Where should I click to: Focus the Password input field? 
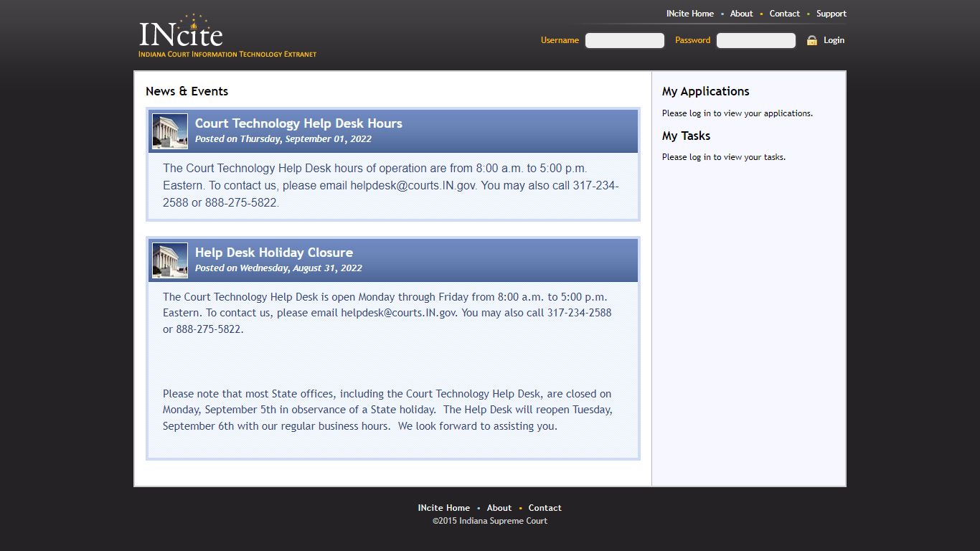click(756, 40)
